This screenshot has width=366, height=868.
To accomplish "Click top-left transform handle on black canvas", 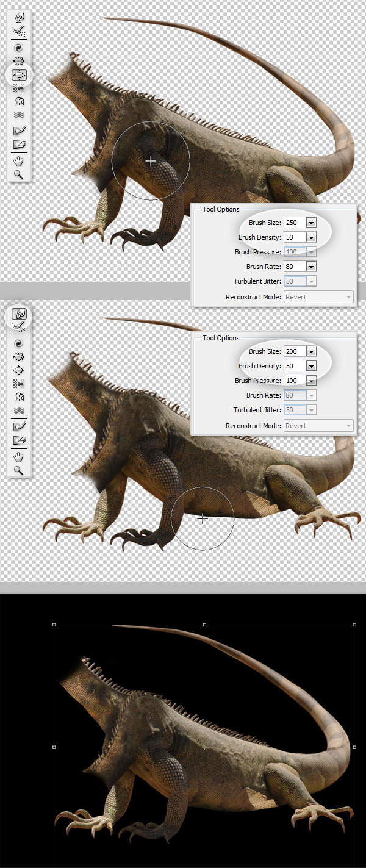I will (x=54, y=625).
